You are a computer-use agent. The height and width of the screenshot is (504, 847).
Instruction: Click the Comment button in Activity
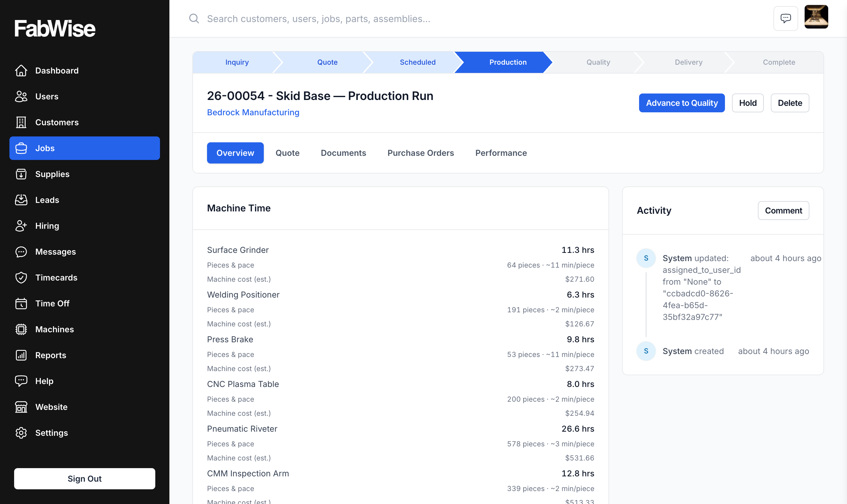click(783, 211)
